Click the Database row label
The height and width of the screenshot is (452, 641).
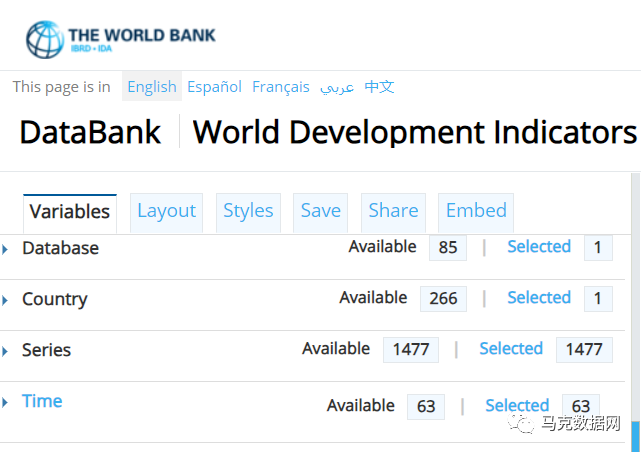point(61,248)
